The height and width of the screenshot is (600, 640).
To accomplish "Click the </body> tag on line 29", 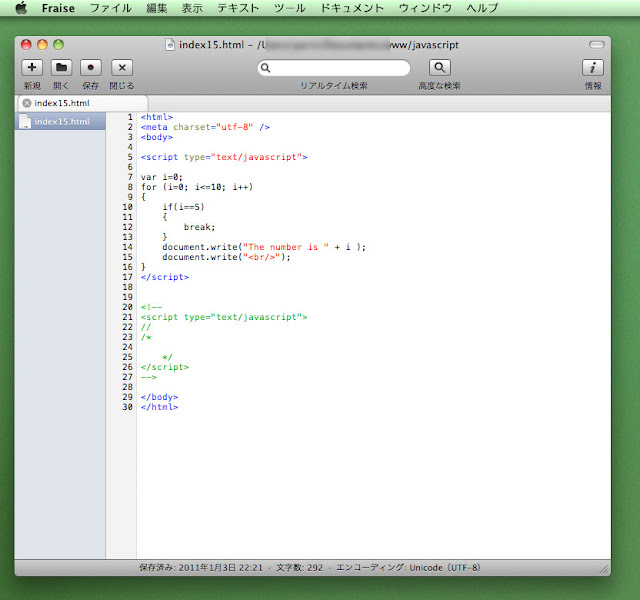I will click(159, 397).
